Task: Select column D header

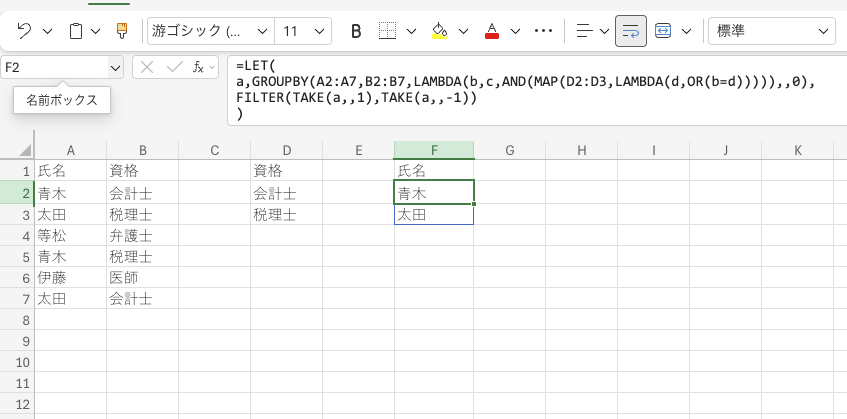Action: pos(287,151)
